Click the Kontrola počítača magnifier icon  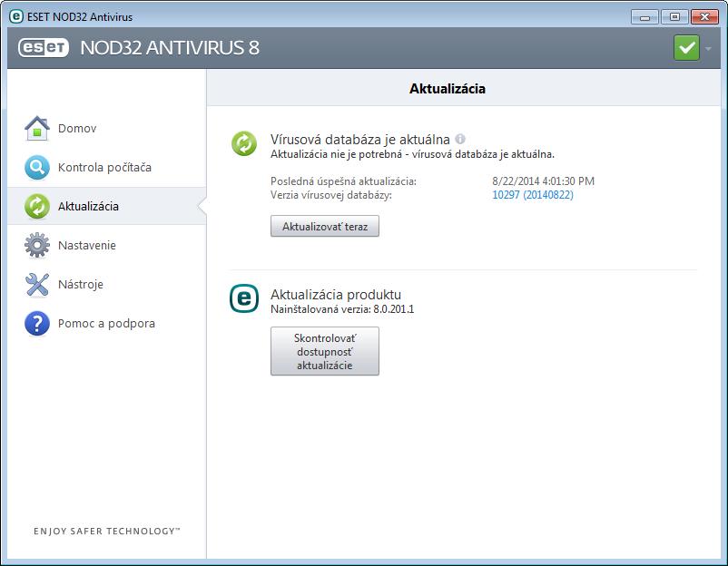(x=37, y=168)
